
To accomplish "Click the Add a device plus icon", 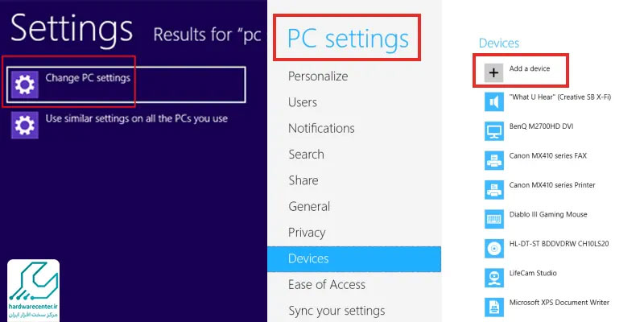I will click(x=493, y=73).
